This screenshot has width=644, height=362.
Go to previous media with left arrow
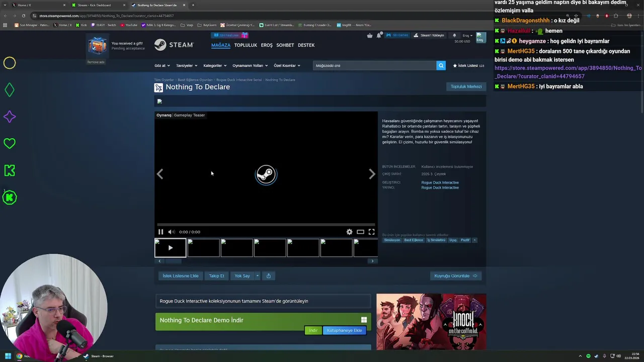pyautogui.click(x=160, y=174)
